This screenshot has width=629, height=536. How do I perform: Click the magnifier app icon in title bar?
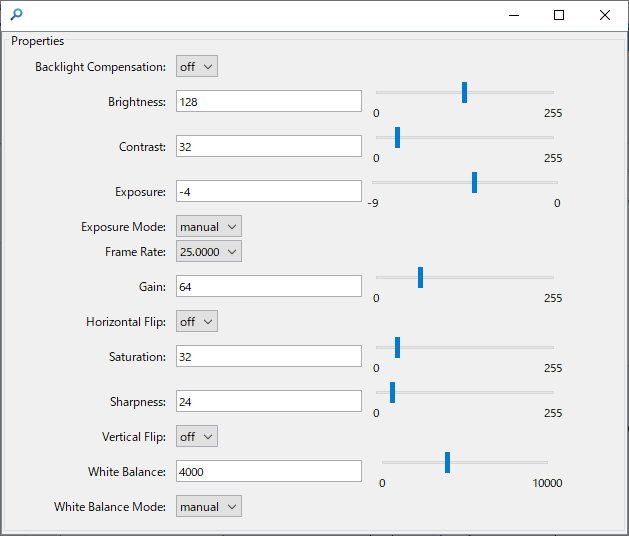16,15
